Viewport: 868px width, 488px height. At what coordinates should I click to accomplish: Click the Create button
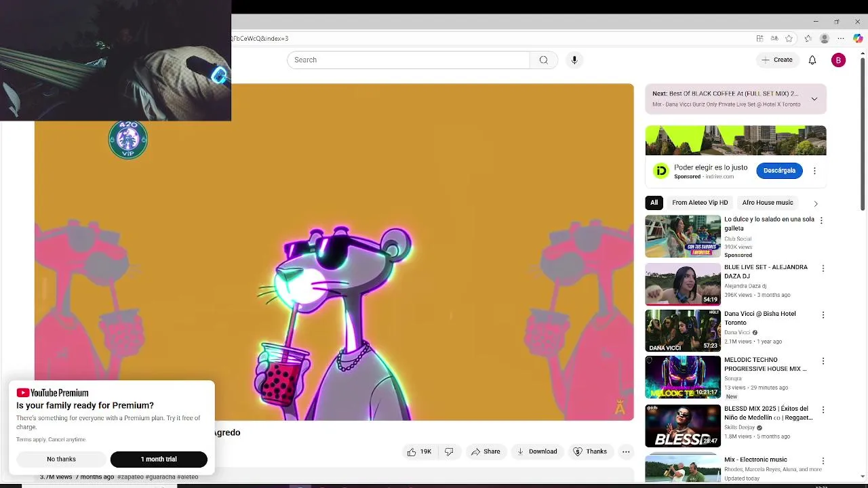click(x=776, y=60)
